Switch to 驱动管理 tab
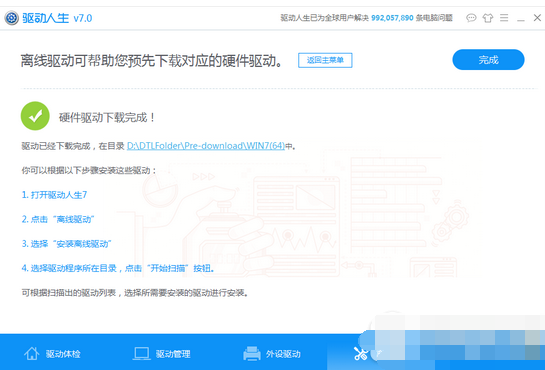545x370 pixels. [x=162, y=354]
